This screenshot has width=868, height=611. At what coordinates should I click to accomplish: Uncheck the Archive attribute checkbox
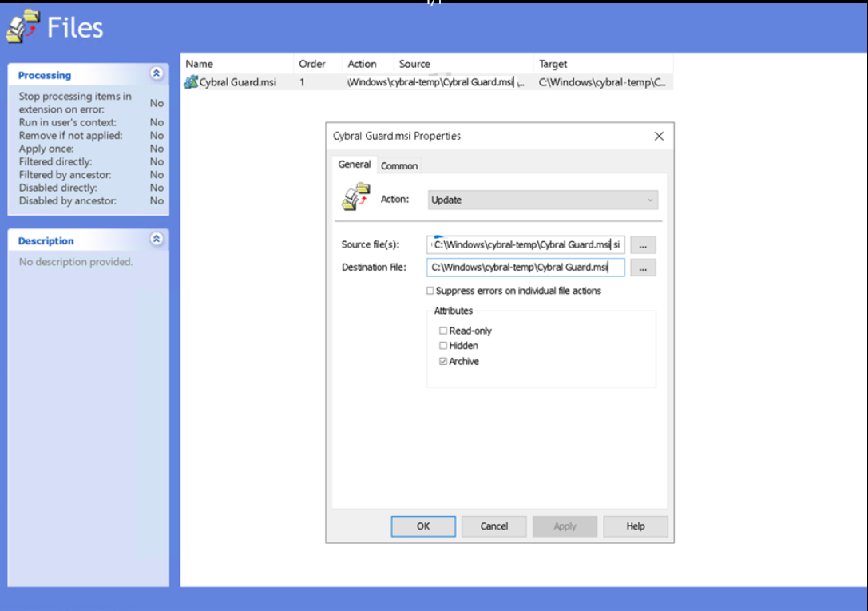click(443, 362)
